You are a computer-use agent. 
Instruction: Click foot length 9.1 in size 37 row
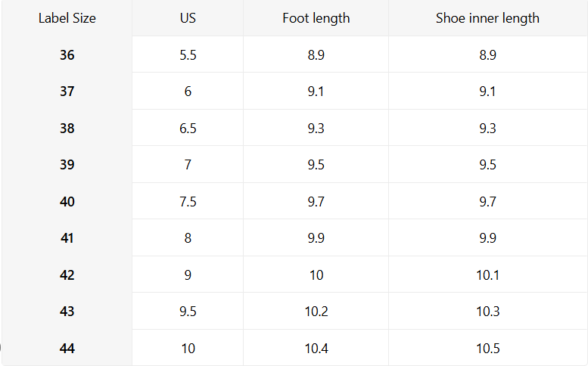coord(316,91)
